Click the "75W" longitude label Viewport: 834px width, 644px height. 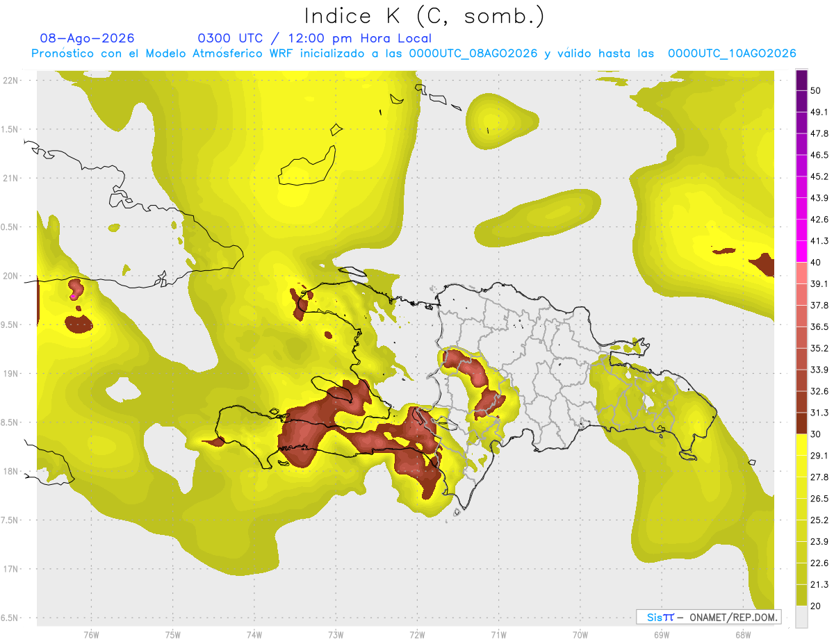[x=172, y=634]
